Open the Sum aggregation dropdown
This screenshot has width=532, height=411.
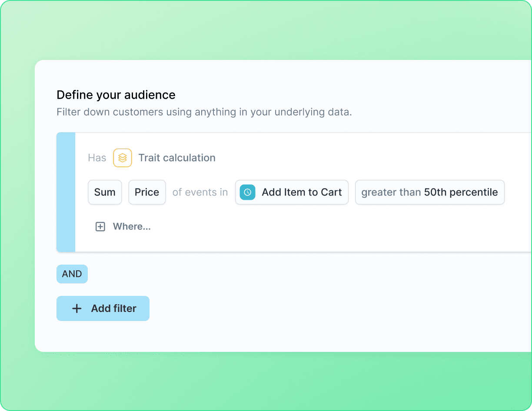coord(105,192)
